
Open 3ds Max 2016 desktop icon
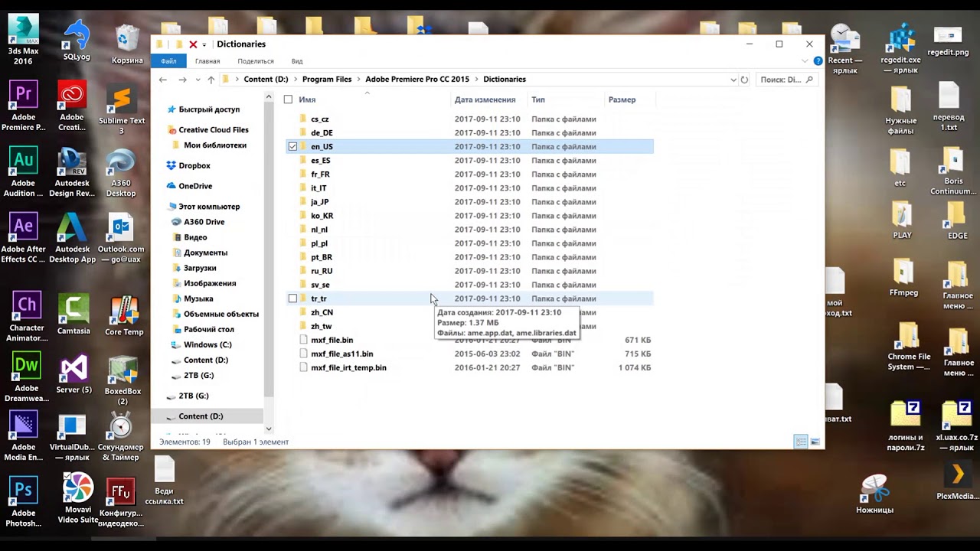pos(23,40)
